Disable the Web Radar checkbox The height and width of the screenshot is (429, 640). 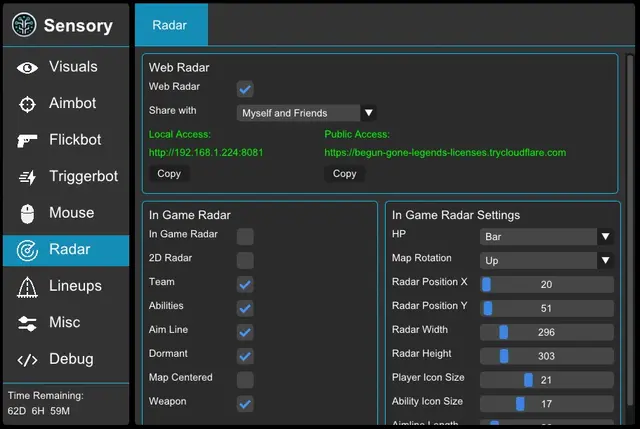(x=245, y=89)
